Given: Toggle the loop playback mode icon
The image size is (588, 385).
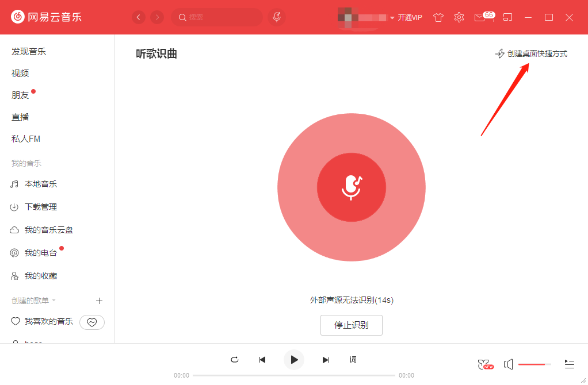Looking at the screenshot, I should pyautogui.click(x=235, y=360).
